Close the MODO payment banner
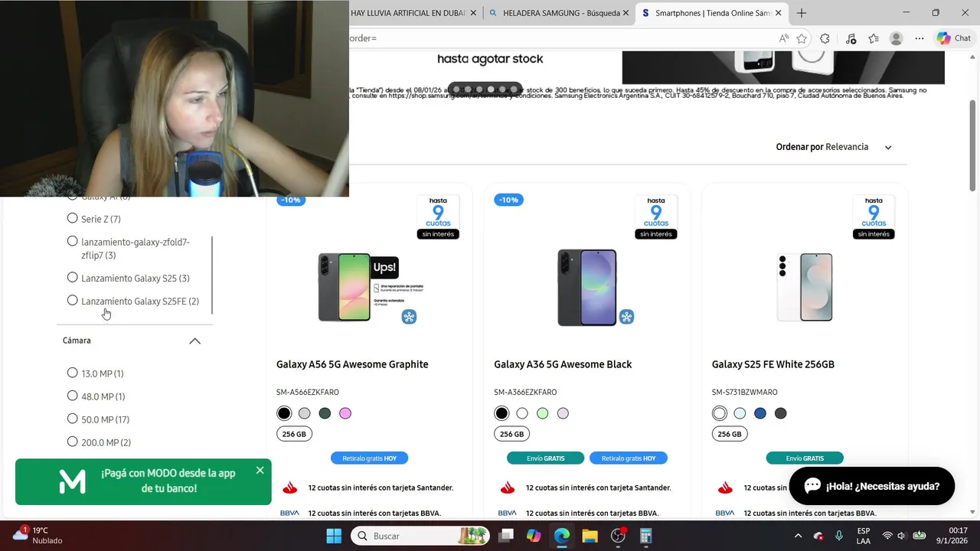This screenshot has width=980, height=551. click(x=260, y=470)
